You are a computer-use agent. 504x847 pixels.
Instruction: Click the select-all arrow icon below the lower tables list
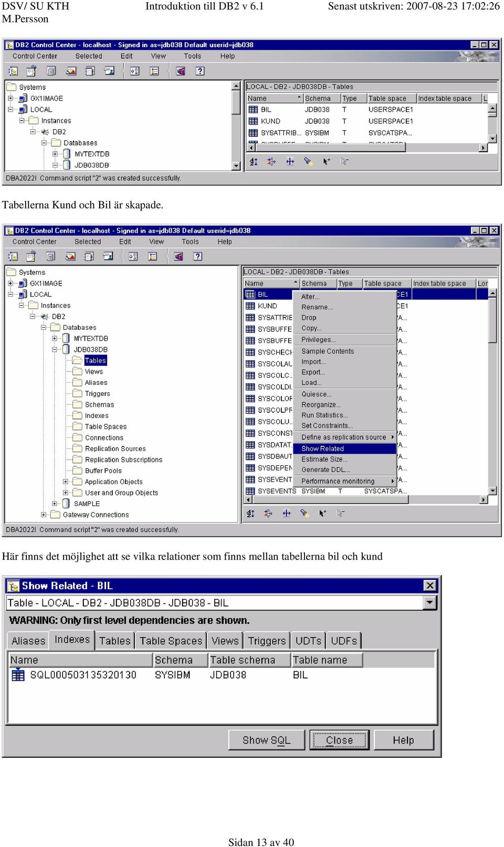[x=322, y=513]
